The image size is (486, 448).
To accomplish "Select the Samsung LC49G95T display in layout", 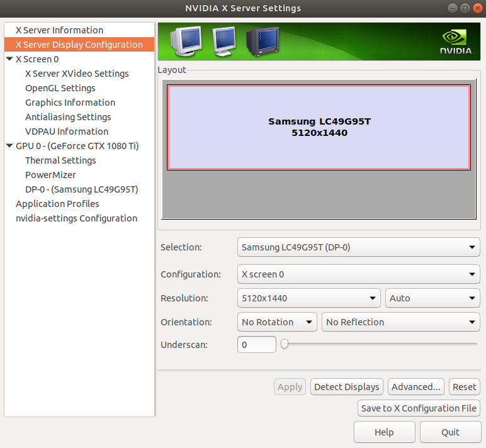I will click(x=319, y=127).
